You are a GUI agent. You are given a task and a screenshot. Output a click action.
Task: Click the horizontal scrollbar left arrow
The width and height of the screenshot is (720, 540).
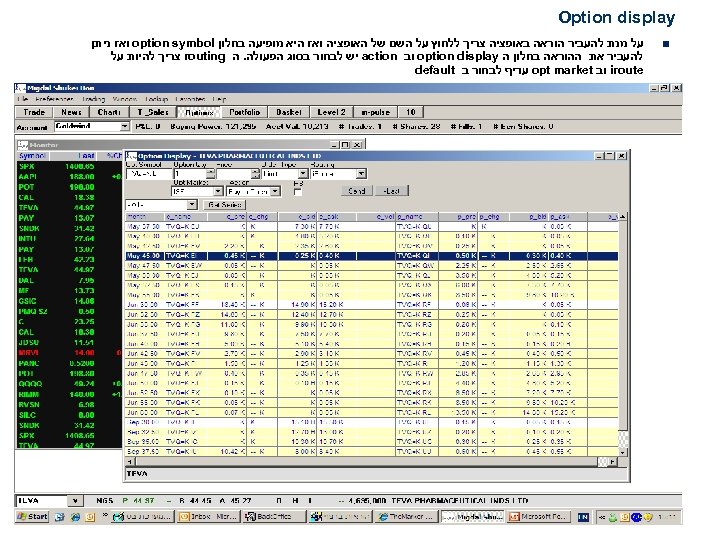[x=130, y=461]
